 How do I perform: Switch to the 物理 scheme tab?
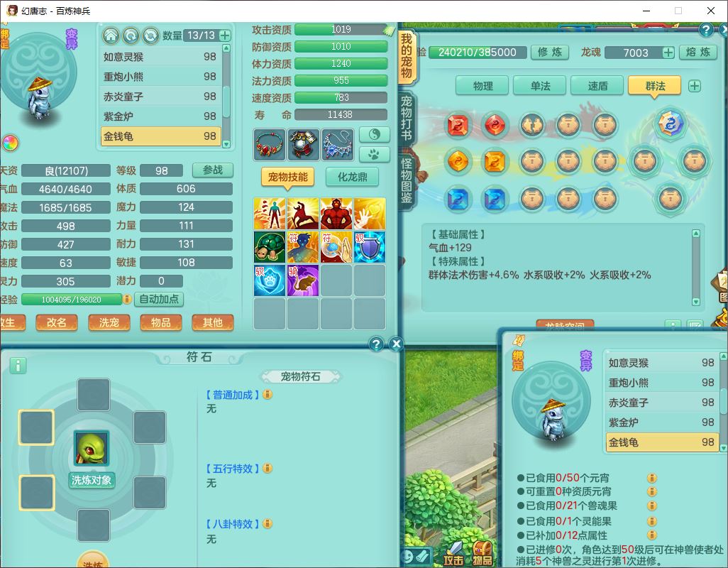click(483, 86)
